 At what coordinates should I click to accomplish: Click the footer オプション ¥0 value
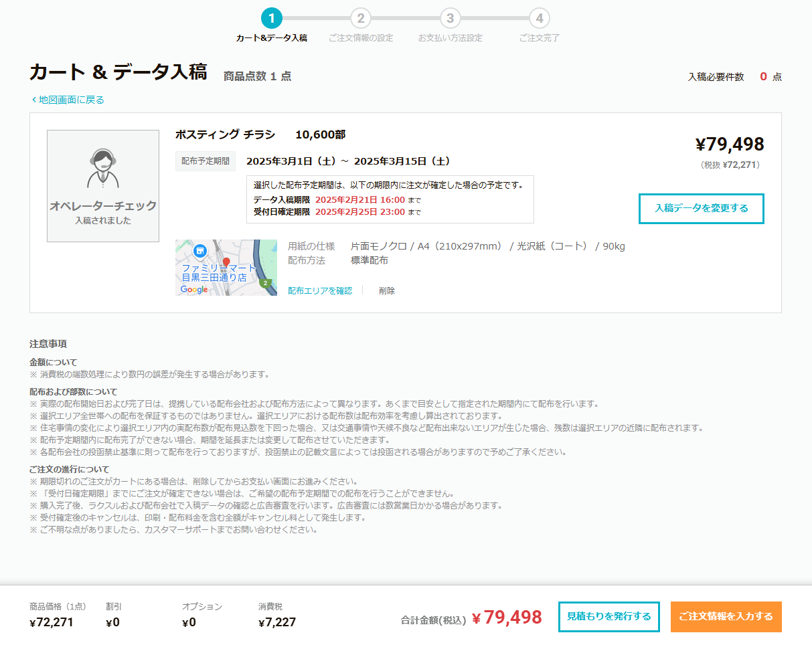coord(189,622)
